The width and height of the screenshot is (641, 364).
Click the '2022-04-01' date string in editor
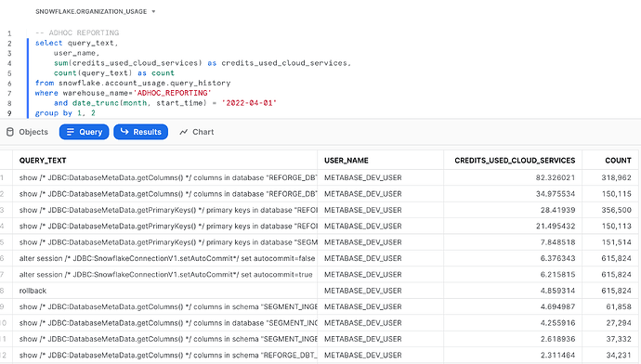pyautogui.click(x=249, y=103)
